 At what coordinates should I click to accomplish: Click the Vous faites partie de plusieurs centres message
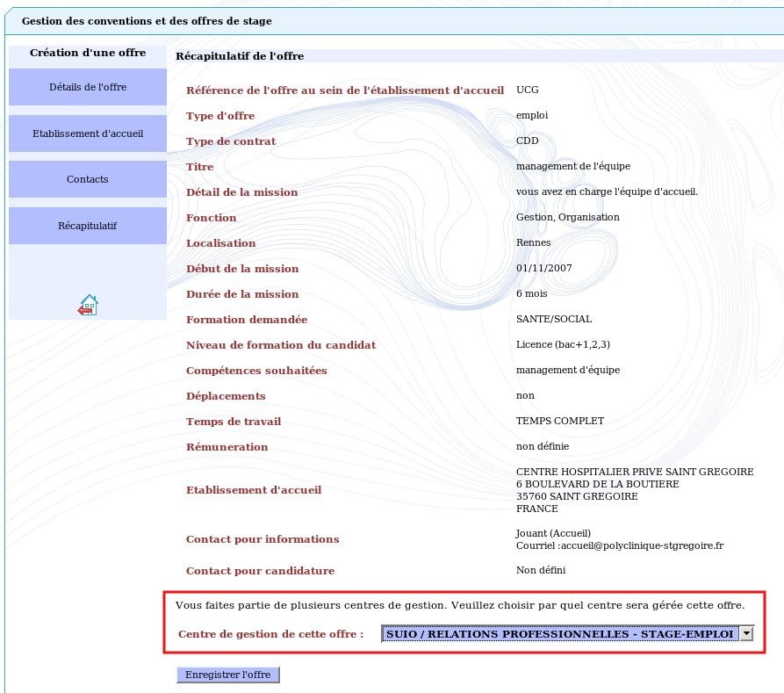pos(459,605)
